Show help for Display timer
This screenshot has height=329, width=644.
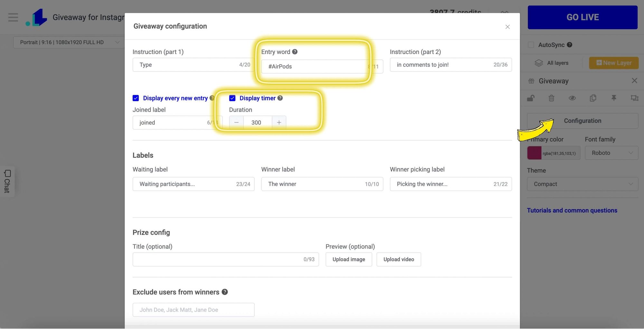pyautogui.click(x=280, y=98)
